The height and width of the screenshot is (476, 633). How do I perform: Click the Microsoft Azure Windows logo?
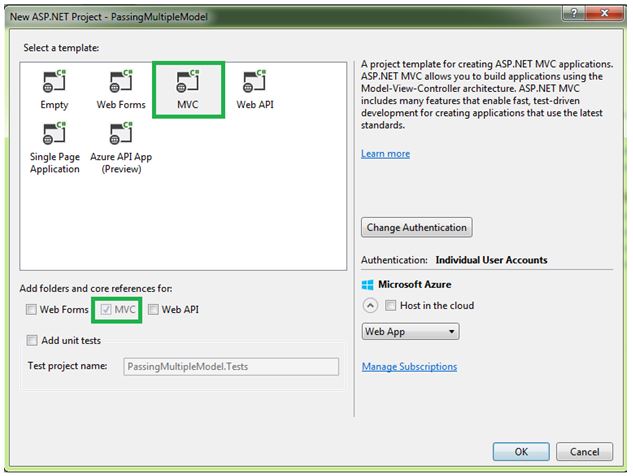(367, 285)
